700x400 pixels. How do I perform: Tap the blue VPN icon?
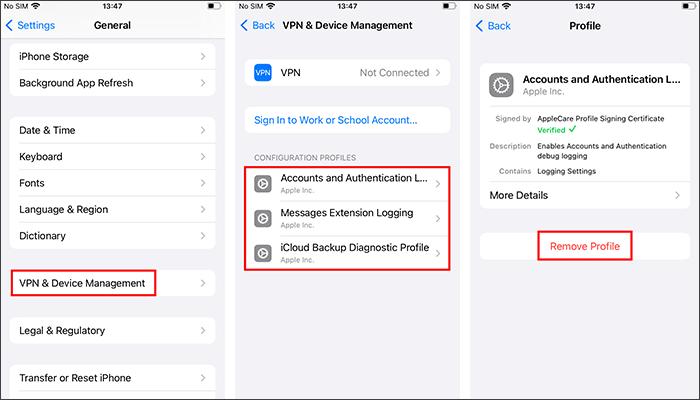[262, 73]
